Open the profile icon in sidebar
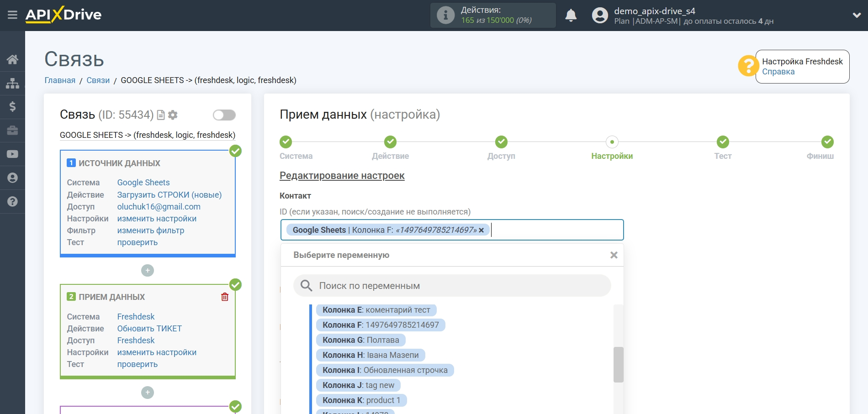This screenshot has height=414, width=868. point(12,178)
